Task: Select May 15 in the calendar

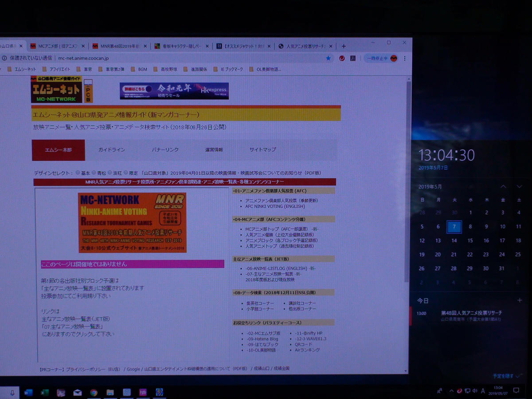Action: (x=470, y=240)
